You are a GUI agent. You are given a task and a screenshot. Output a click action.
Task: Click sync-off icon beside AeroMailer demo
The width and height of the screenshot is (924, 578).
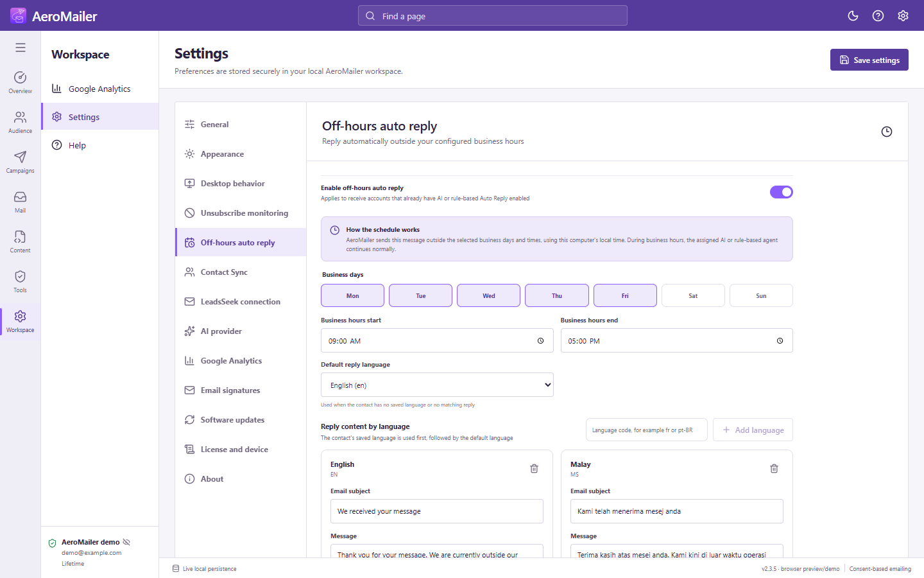(x=126, y=542)
